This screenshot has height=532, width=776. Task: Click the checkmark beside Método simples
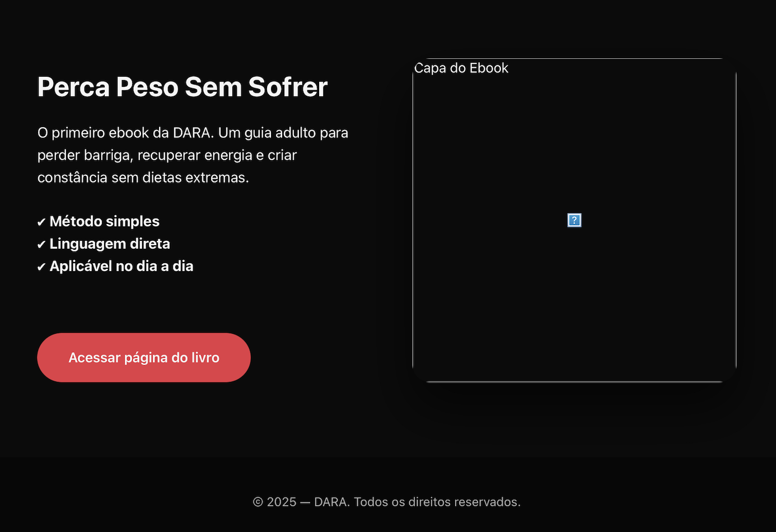41,222
